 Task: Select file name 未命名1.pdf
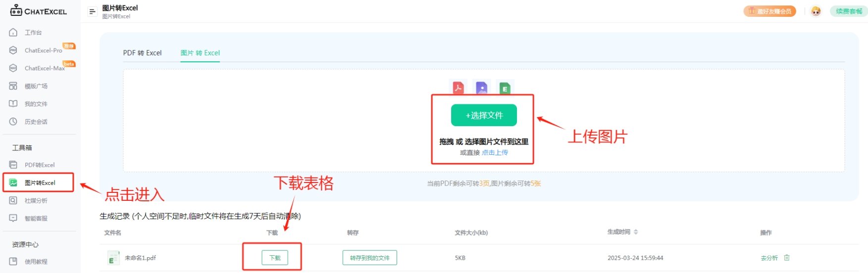coord(140,258)
